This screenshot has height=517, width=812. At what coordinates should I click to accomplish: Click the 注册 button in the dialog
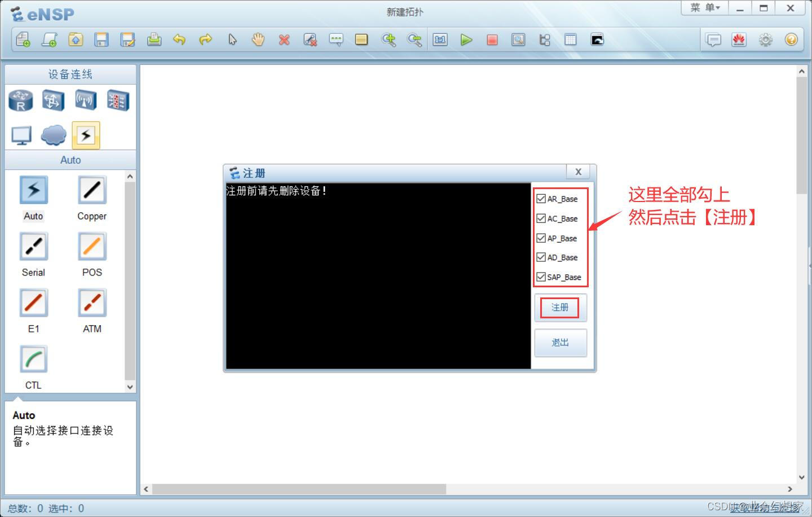click(x=561, y=308)
